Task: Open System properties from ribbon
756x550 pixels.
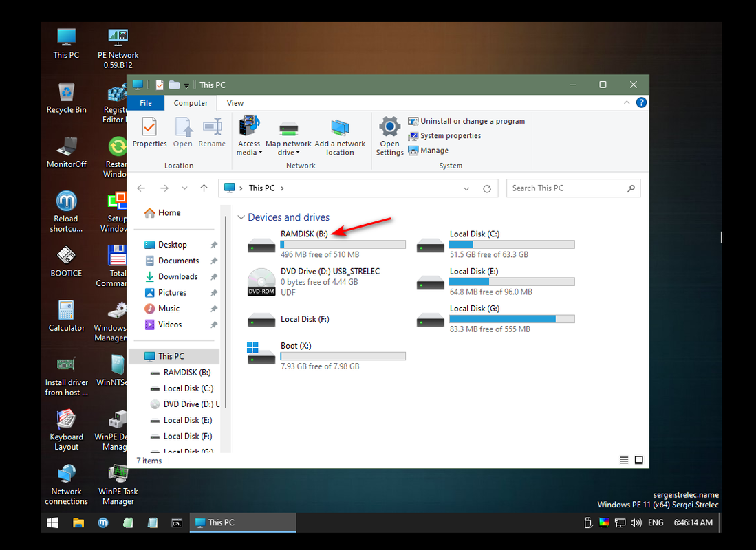Action: pos(444,136)
